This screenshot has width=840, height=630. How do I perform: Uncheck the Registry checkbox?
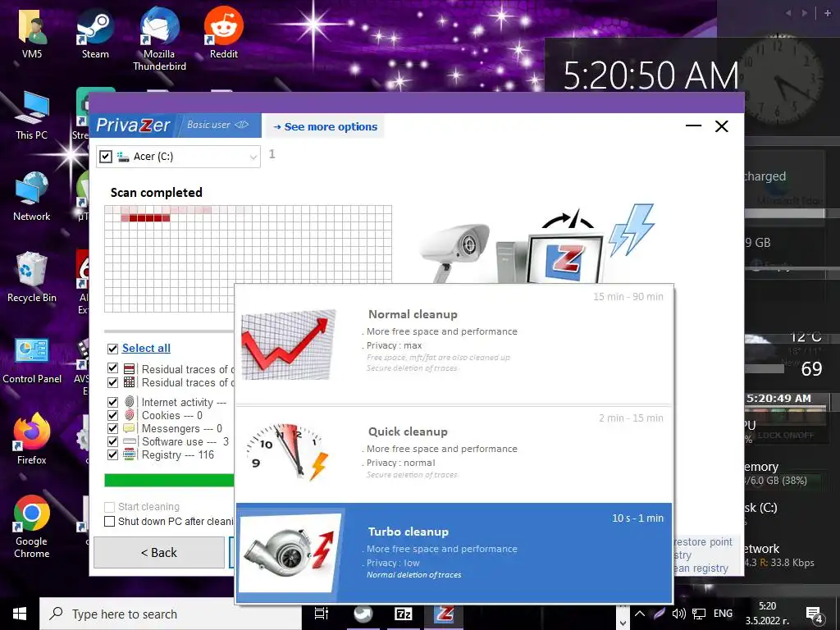pos(112,454)
